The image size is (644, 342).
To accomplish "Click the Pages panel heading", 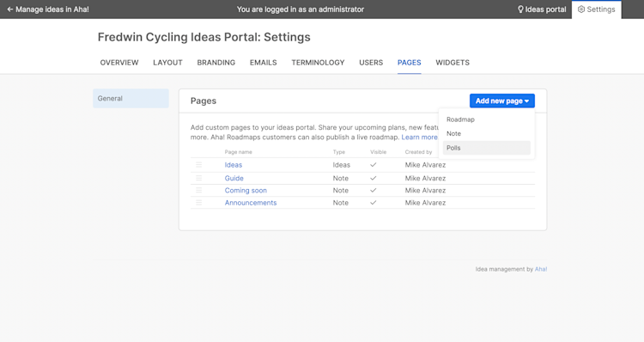I will click(204, 101).
